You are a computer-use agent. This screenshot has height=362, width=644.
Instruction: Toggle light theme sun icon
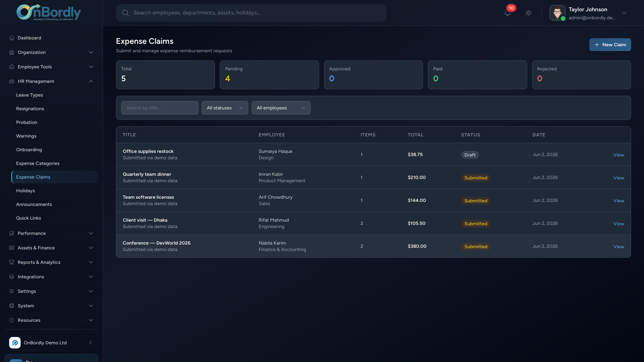point(528,13)
